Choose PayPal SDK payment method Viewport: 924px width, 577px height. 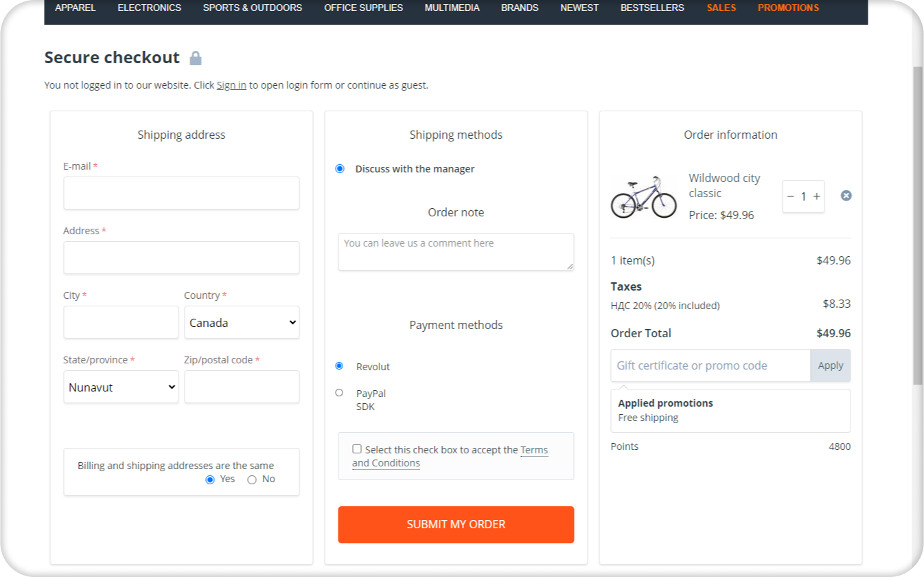pos(339,393)
